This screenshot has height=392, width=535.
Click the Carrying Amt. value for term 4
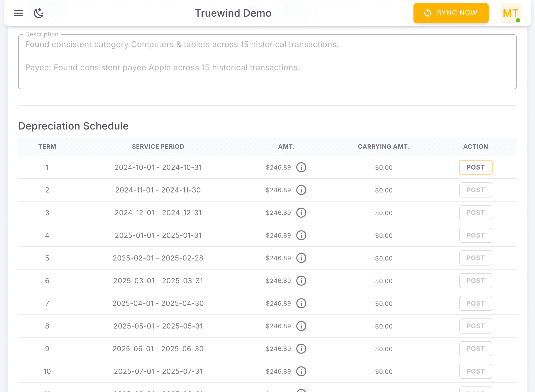coord(383,235)
